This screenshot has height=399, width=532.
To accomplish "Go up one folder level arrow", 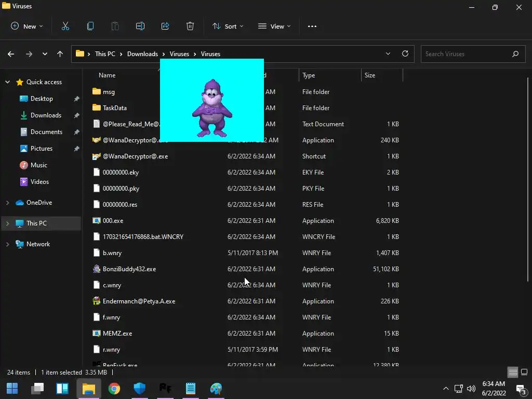I will (60, 54).
